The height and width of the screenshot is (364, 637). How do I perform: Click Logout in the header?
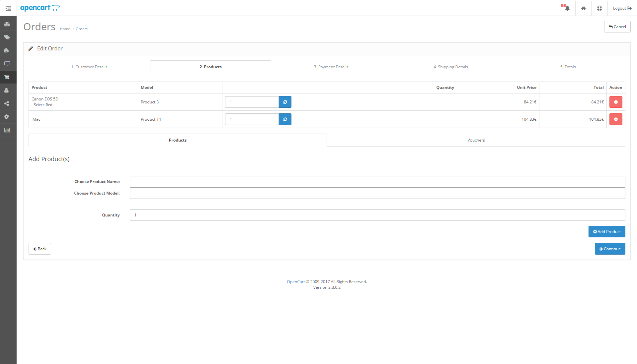[x=622, y=8]
